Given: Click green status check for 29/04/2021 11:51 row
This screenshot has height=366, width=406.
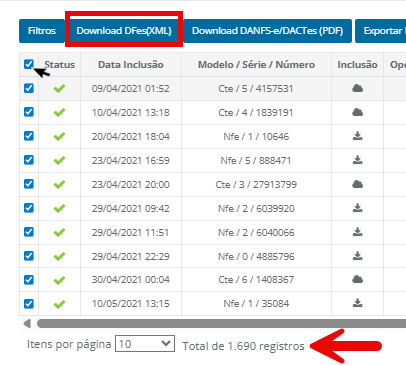Looking at the screenshot, I should pos(59,233).
